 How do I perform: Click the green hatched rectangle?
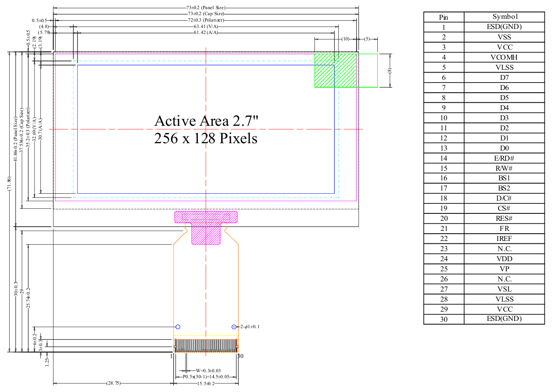click(336, 70)
